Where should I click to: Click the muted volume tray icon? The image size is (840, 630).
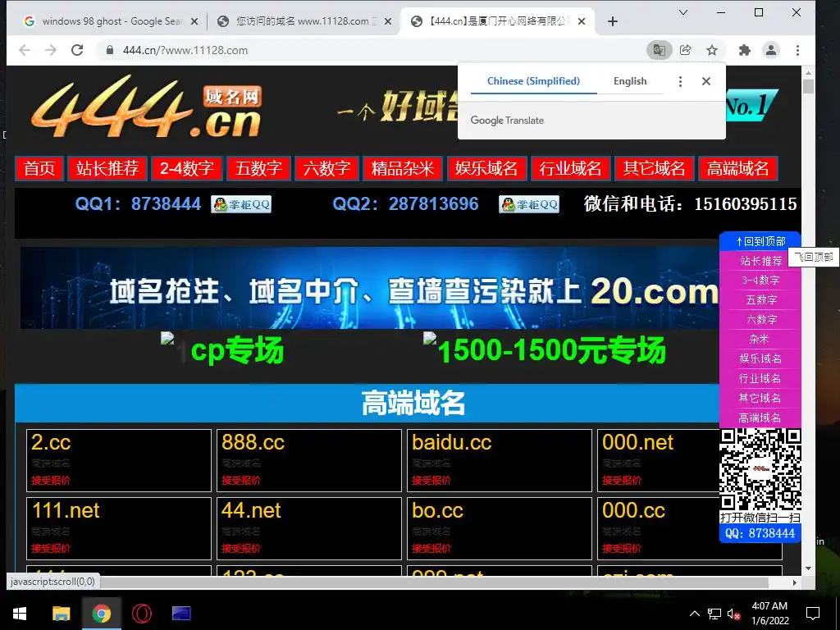pyautogui.click(x=733, y=614)
